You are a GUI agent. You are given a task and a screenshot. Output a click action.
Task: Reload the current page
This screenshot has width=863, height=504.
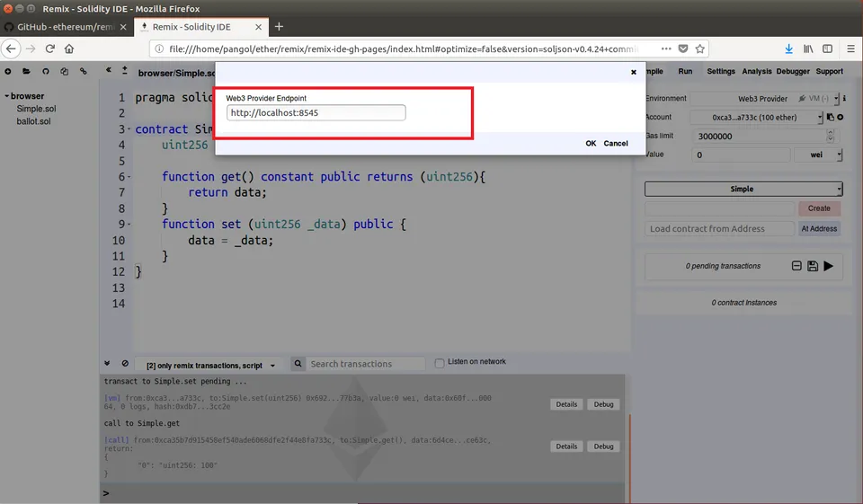(x=50, y=49)
